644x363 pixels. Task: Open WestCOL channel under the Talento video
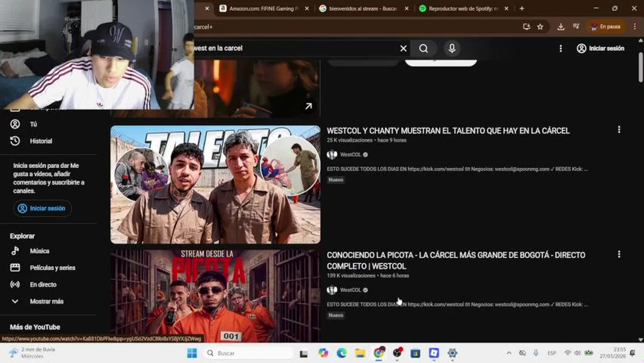pos(351,155)
